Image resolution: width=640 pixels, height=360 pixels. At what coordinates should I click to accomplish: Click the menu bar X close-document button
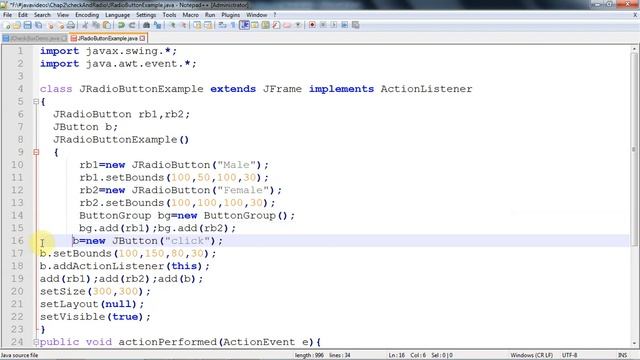(x=635, y=15)
